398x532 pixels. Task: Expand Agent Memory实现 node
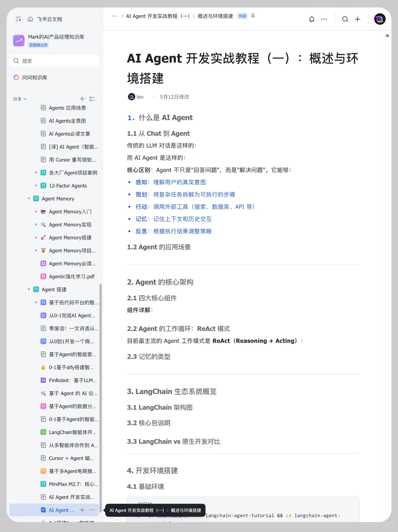[36, 225]
